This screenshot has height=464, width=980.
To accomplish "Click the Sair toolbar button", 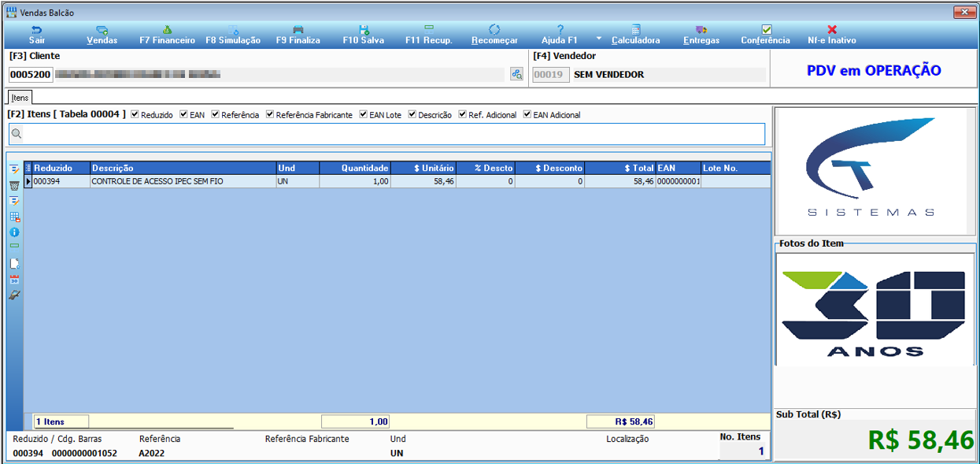I will [x=36, y=35].
